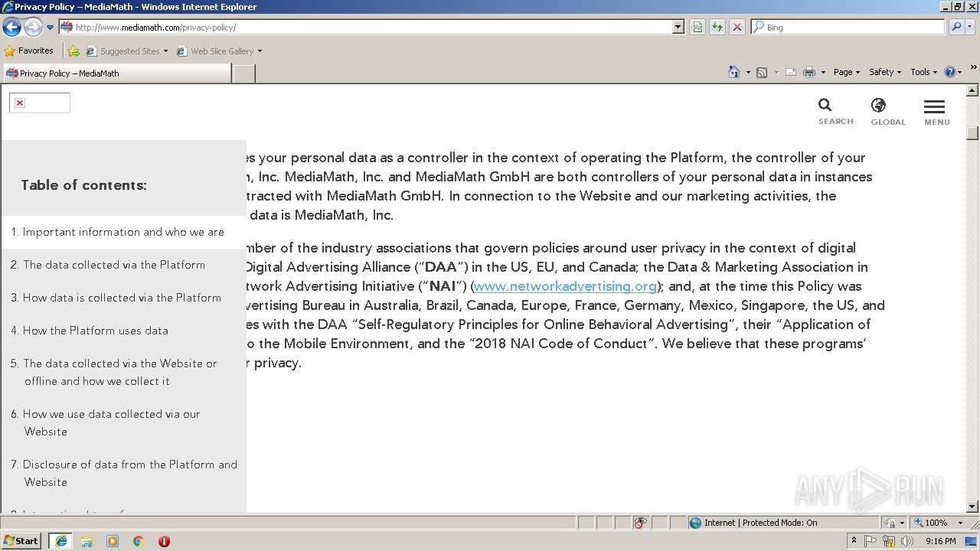Click the Print icon
The height and width of the screenshot is (551, 980).
809,72
